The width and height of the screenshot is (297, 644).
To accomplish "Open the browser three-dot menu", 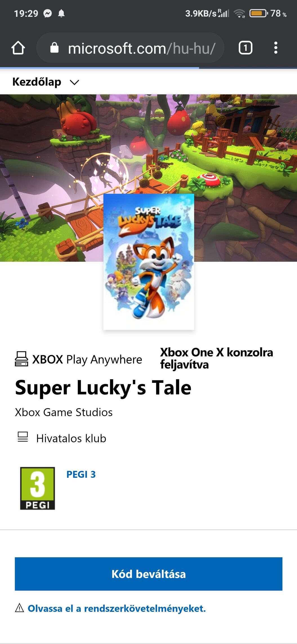I will 276,48.
